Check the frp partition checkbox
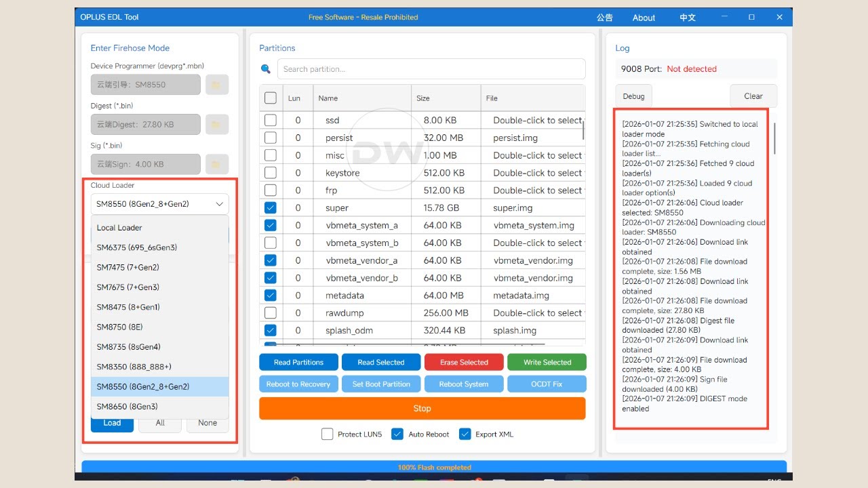 [x=271, y=190]
